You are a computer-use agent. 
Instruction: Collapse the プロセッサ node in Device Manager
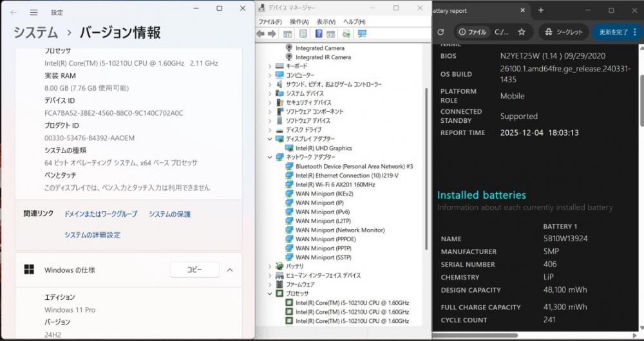point(270,293)
